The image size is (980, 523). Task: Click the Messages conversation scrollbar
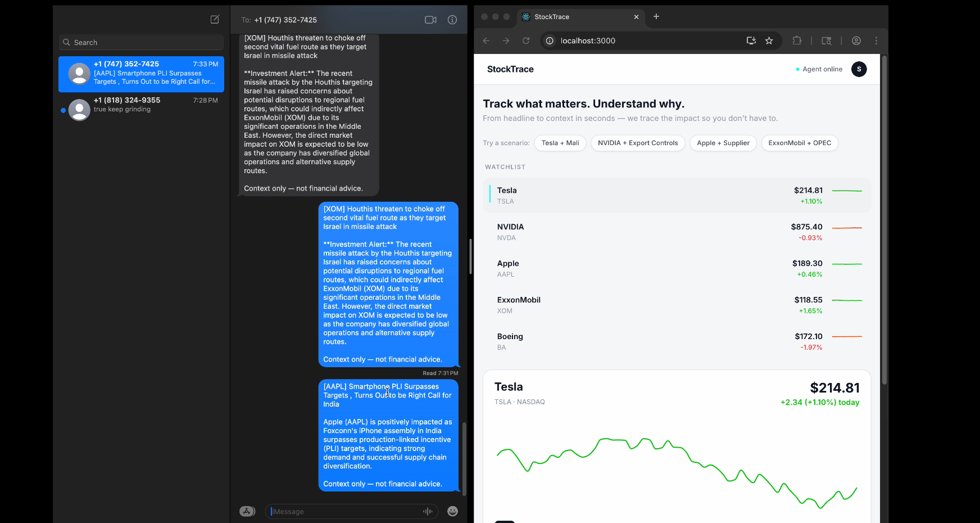pyautogui.click(x=464, y=458)
